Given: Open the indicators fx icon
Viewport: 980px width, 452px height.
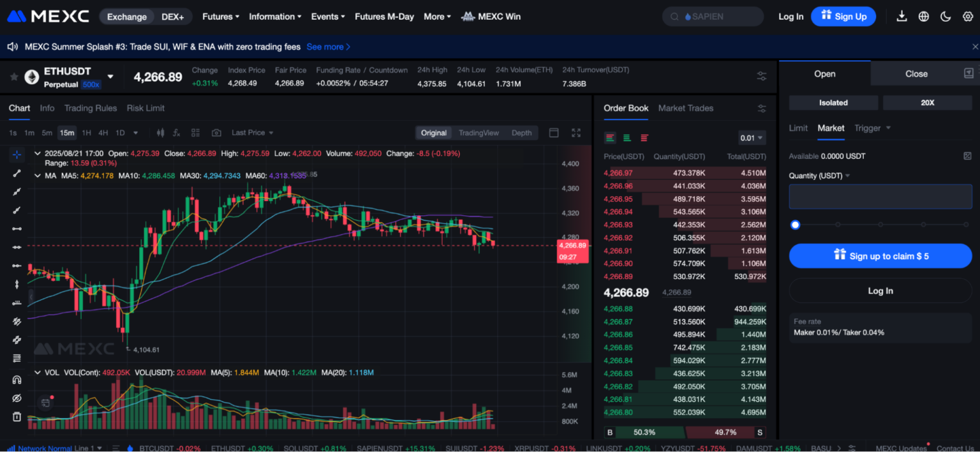Looking at the screenshot, I should pyautogui.click(x=177, y=133).
